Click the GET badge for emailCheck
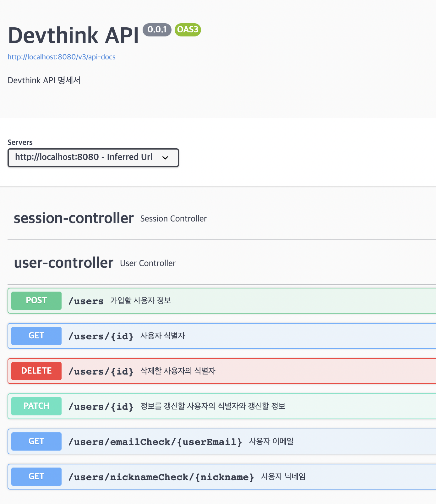Screen dimensions: 436x504 [36, 441]
